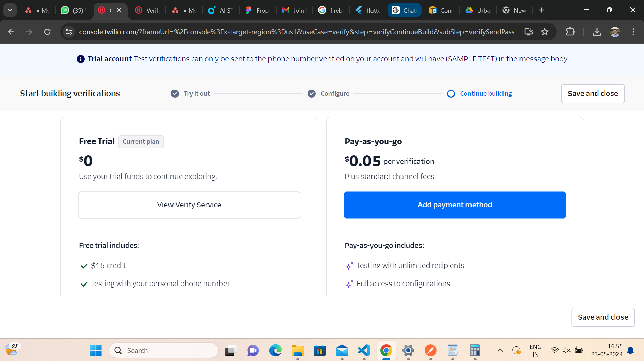The height and width of the screenshot is (361, 644).
Task: Open Chrome downloads icon
Action: [597, 32]
